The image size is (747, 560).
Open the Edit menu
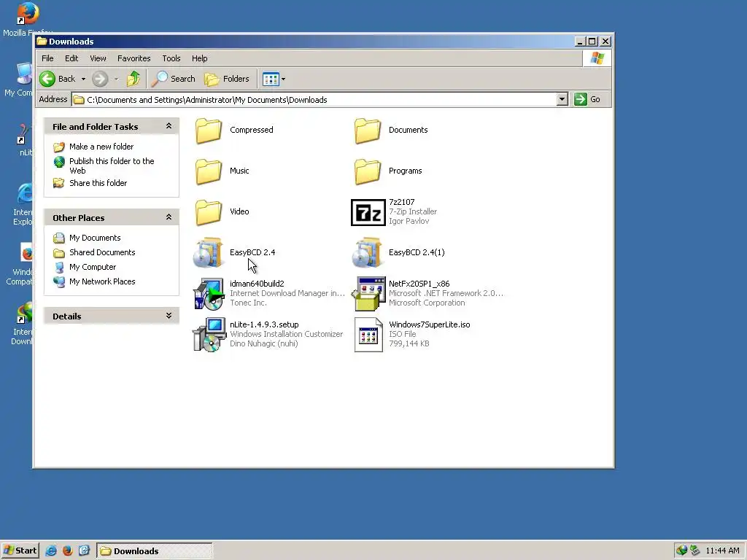pyautogui.click(x=71, y=58)
